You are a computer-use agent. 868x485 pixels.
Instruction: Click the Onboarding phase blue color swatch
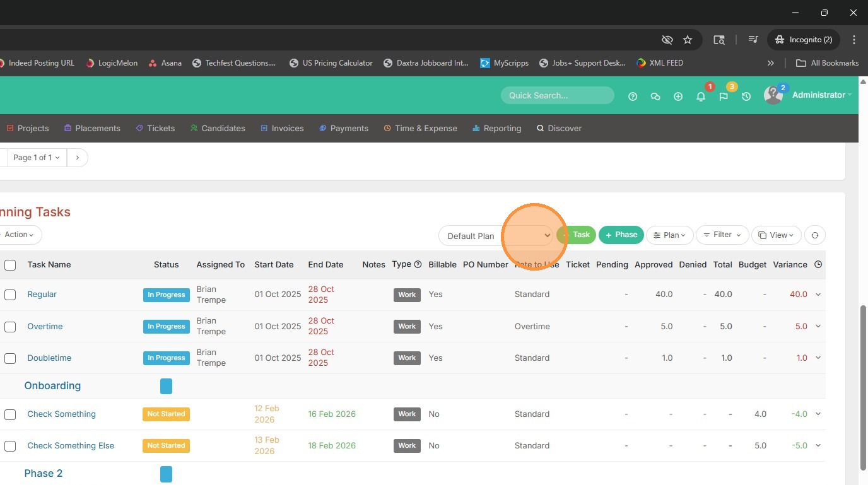(166, 386)
